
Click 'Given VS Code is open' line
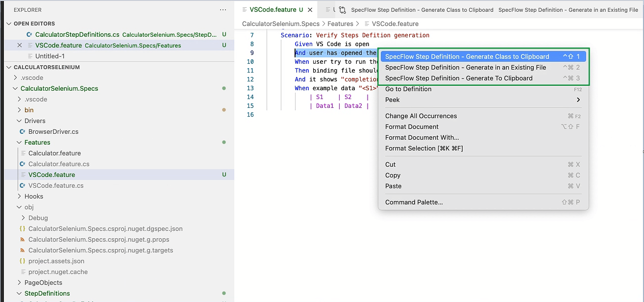tap(332, 44)
